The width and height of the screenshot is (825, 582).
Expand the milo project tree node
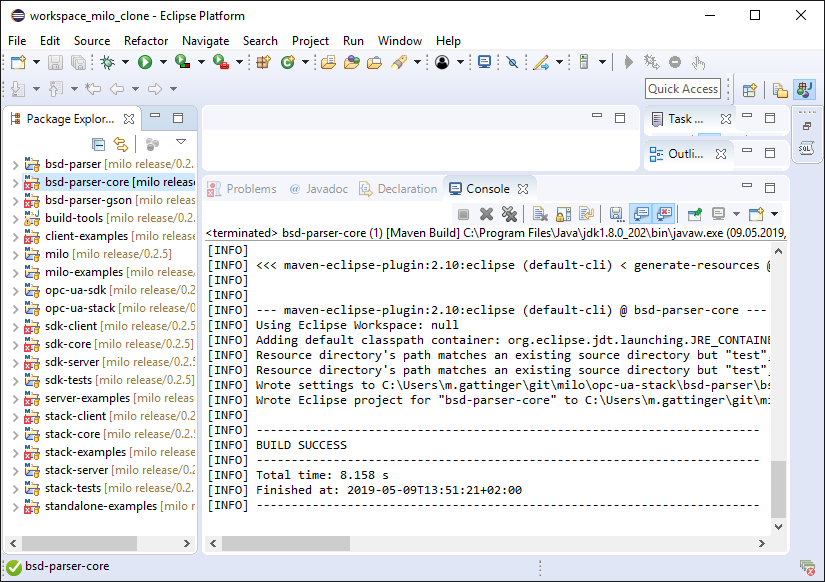14,254
